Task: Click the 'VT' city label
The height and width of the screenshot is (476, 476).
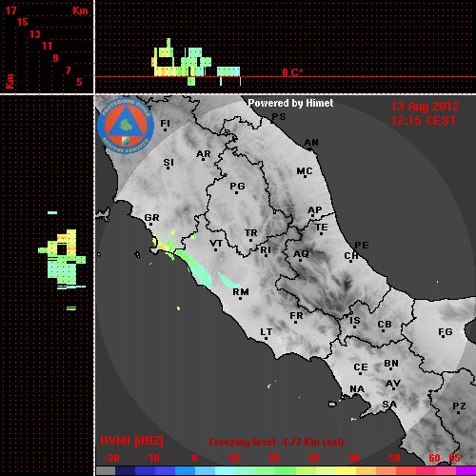Action: (216, 244)
